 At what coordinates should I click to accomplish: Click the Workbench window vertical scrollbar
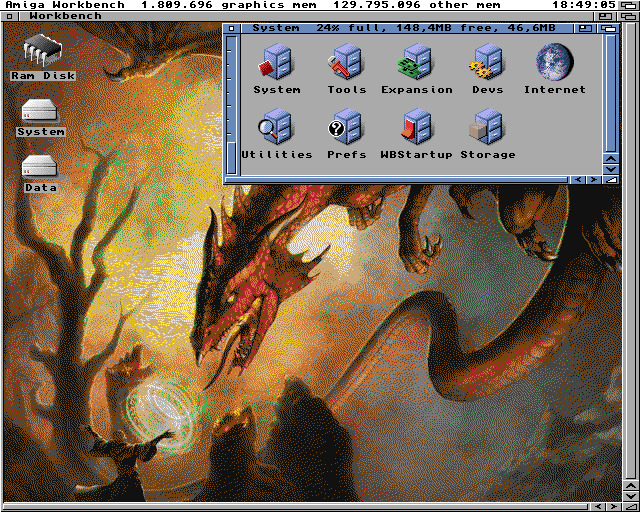coord(631,251)
